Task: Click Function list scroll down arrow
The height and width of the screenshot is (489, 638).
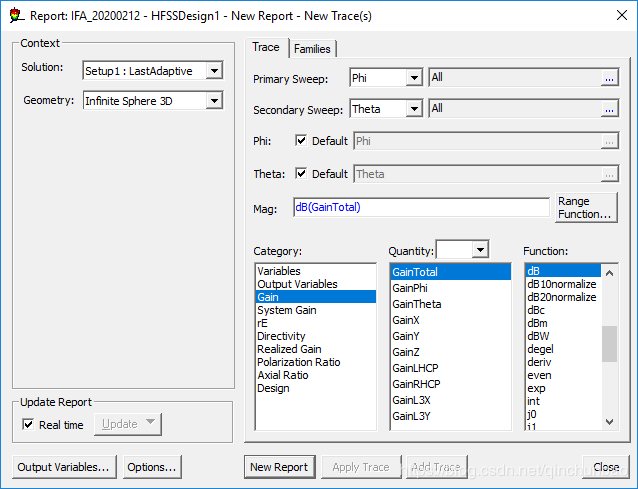Action: click(609, 422)
